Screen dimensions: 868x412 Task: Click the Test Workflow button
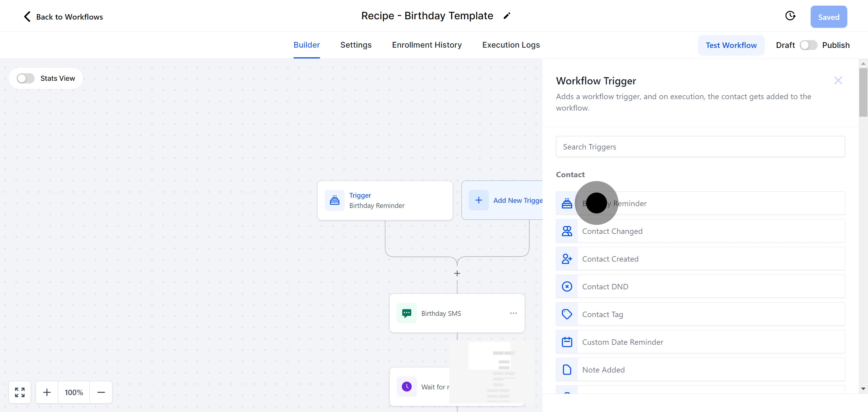point(731,45)
